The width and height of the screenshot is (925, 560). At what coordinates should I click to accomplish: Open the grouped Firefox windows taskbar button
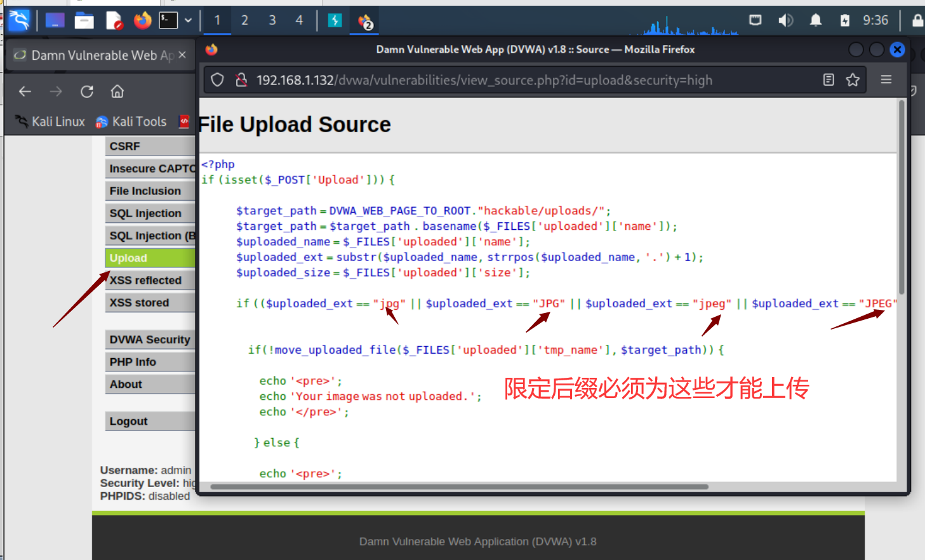tap(365, 22)
